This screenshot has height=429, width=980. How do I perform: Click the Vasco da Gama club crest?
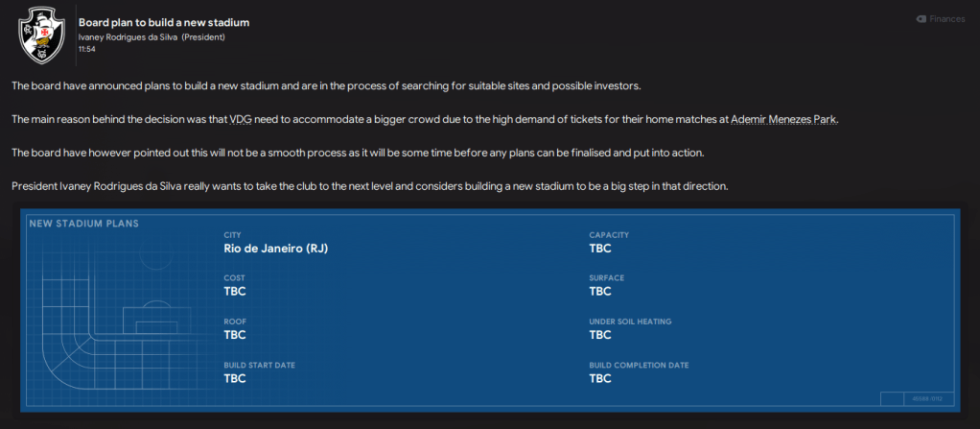41,35
